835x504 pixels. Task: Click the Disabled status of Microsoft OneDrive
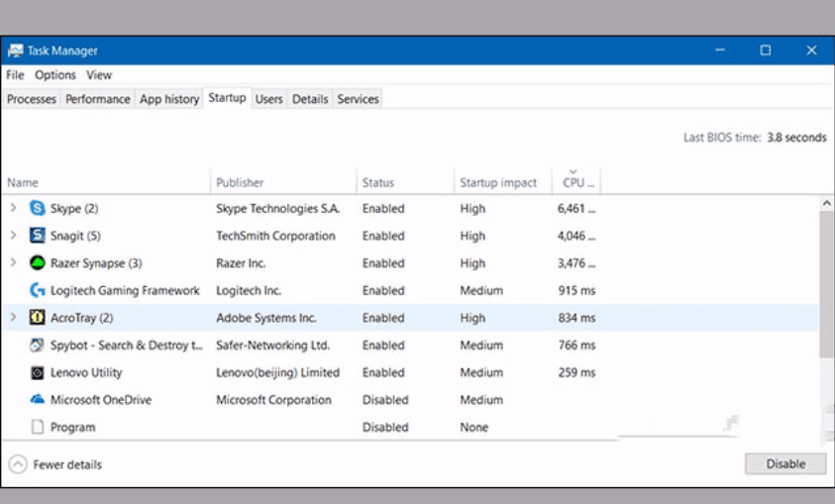[x=385, y=400]
